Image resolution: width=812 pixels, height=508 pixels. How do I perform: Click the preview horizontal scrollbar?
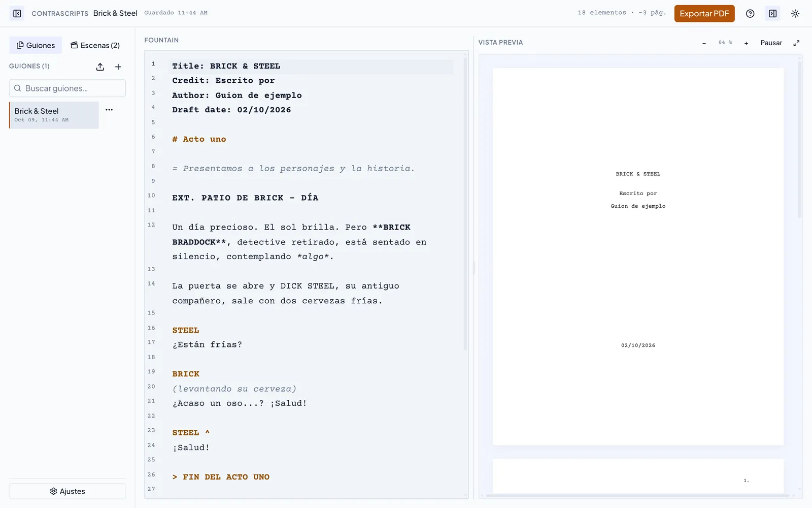637,495
